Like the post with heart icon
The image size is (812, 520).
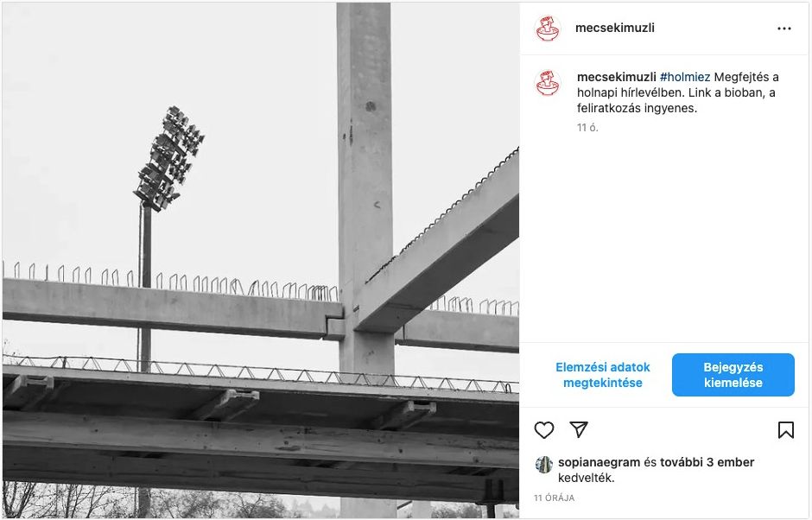point(543,430)
